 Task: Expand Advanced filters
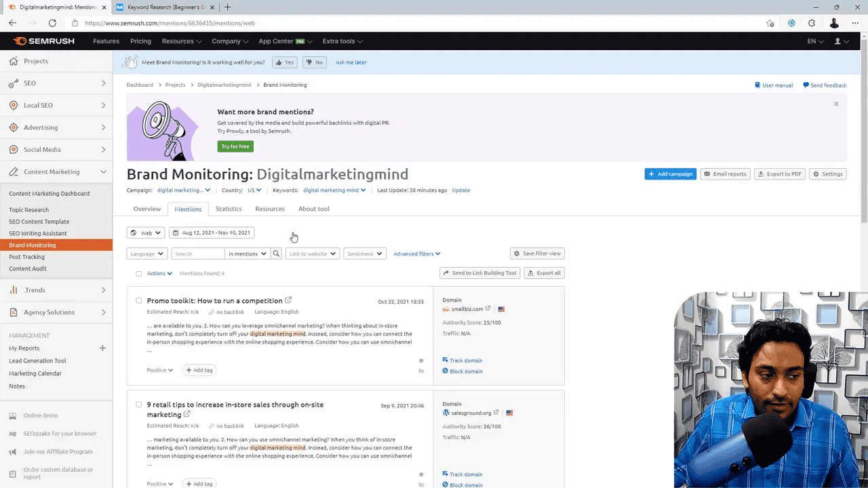click(416, 253)
